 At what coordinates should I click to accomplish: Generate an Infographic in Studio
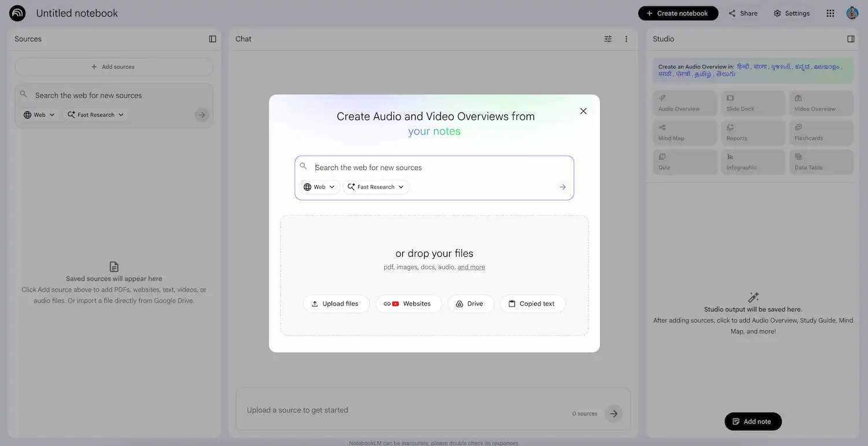coord(753,162)
